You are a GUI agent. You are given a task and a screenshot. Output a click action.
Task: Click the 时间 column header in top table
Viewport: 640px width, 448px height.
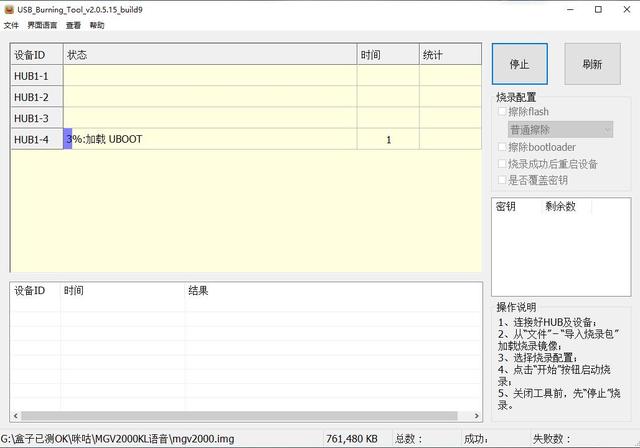(x=388, y=54)
